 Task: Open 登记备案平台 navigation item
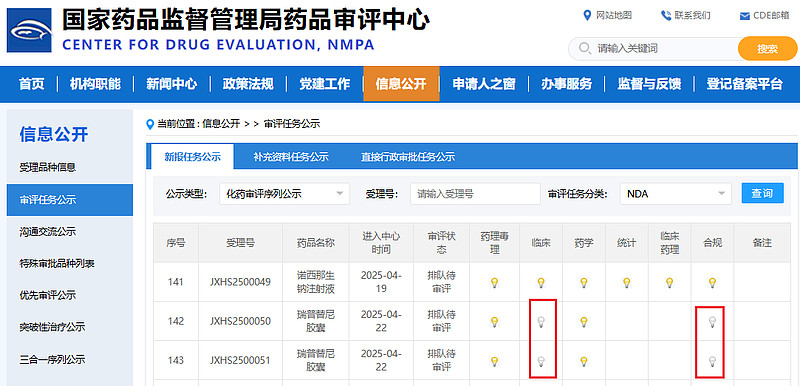click(744, 84)
